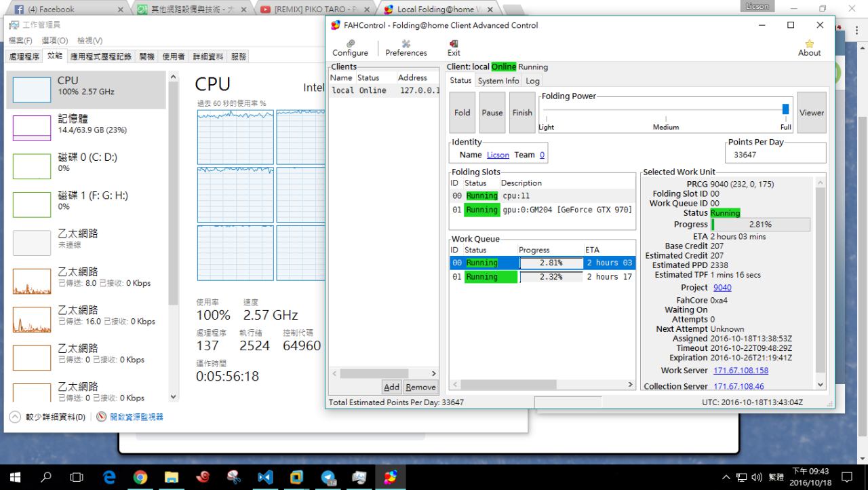Image resolution: width=868 pixels, height=490 pixels.
Task: Switch to Task Manager 處理程序 tab
Action: (x=24, y=56)
